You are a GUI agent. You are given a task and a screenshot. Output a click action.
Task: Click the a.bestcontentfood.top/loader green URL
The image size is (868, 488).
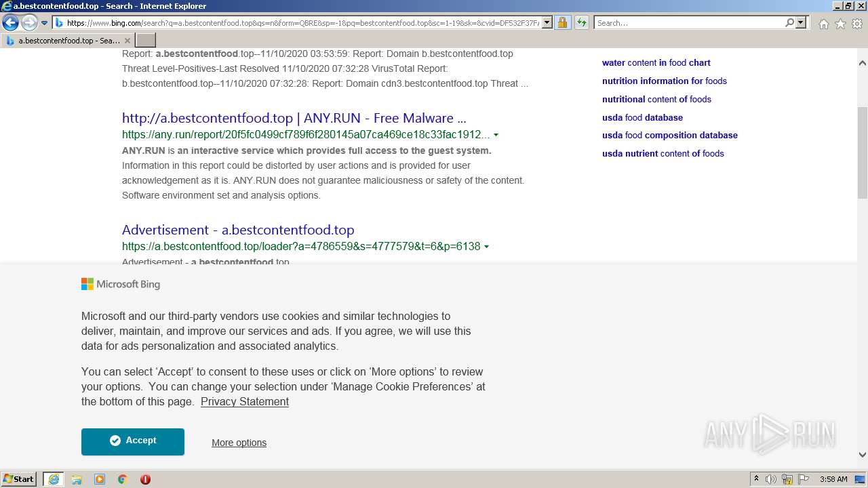point(301,246)
